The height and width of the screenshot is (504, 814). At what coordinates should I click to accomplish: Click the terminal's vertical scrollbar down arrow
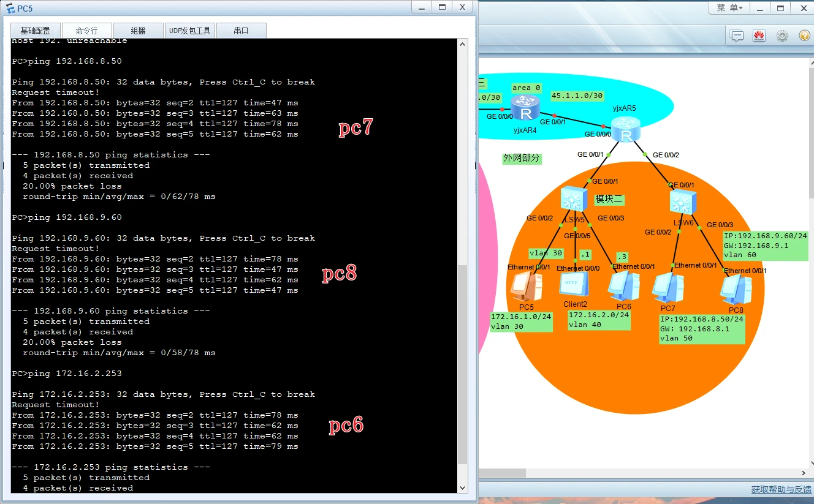pos(463,487)
